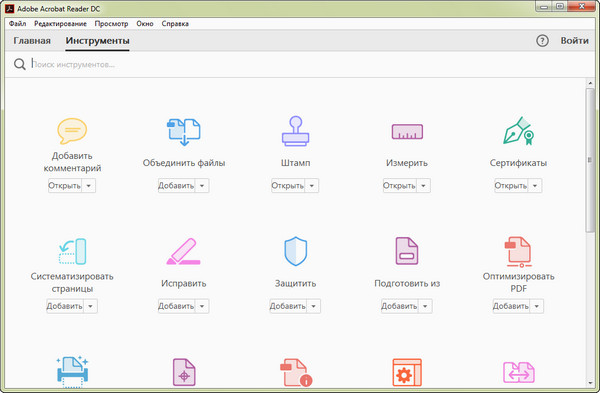Click the Сертификаты label text
The height and width of the screenshot is (393, 600).
(x=518, y=163)
